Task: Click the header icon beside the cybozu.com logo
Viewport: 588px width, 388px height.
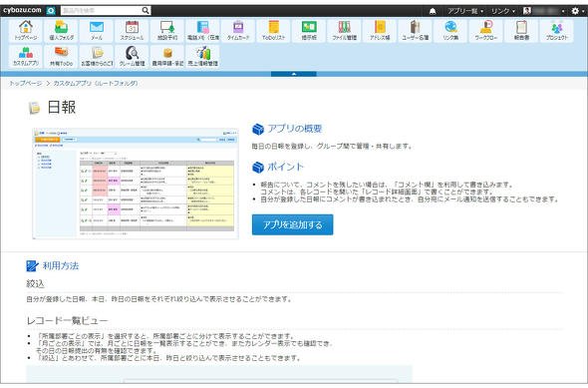Action: pyautogui.click(x=51, y=11)
